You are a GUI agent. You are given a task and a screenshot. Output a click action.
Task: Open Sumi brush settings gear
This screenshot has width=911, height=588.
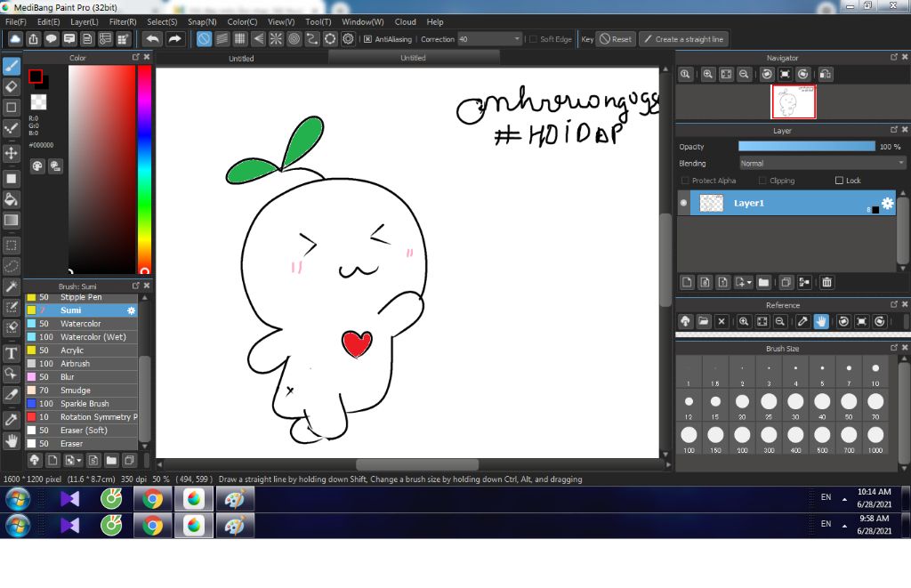pos(132,310)
